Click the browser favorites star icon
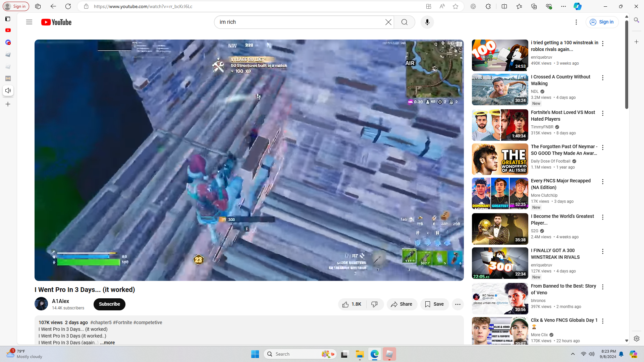 pyautogui.click(x=455, y=6)
